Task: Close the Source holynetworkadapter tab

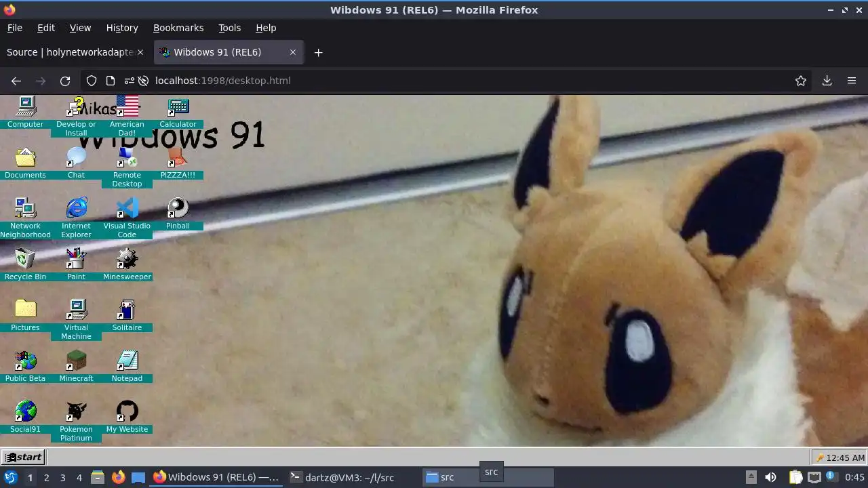Action: pos(140,52)
